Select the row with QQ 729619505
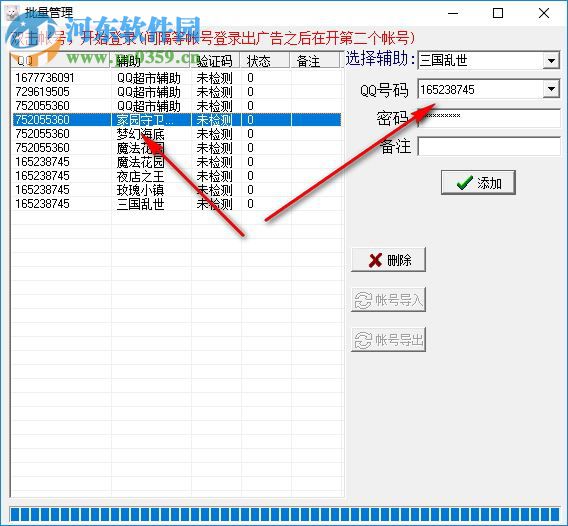The image size is (568, 526). (177, 92)
